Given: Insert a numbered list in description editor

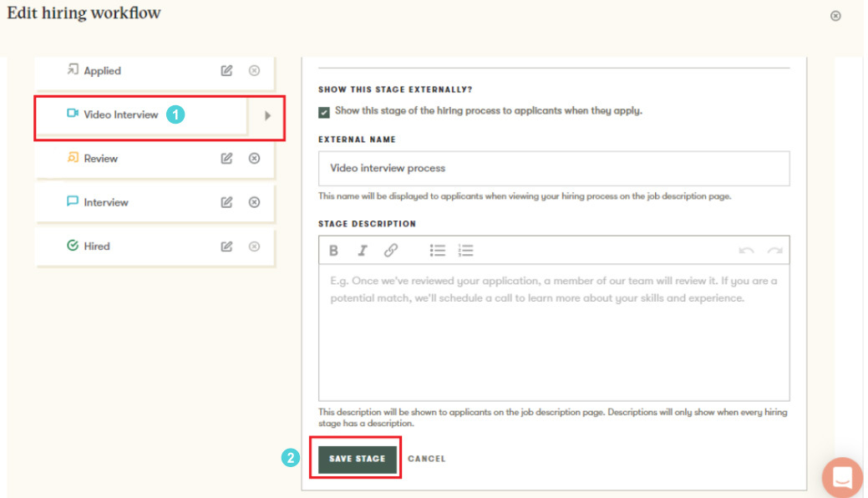Looking at the screenshot, I should 466,251.
